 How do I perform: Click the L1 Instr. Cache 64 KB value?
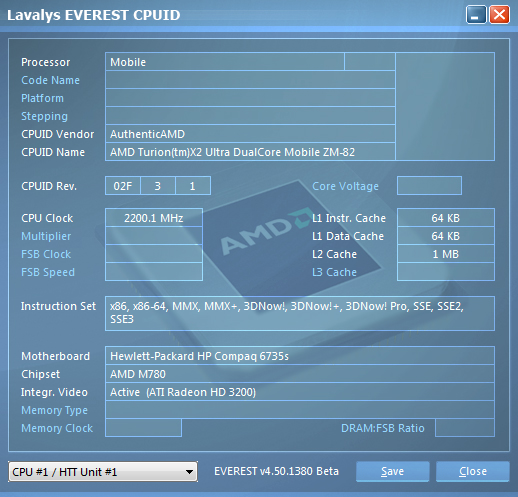tap(446, 218)
